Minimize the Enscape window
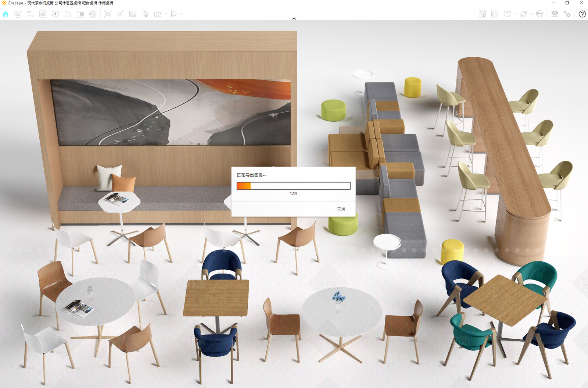Image resolution: width=588 pixels, height=388 pixels. tap(553, 3)
